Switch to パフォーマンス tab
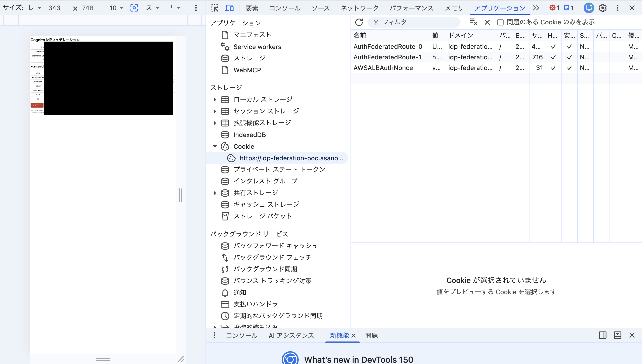This screenshot has height=364, width=642. [411, 8]
